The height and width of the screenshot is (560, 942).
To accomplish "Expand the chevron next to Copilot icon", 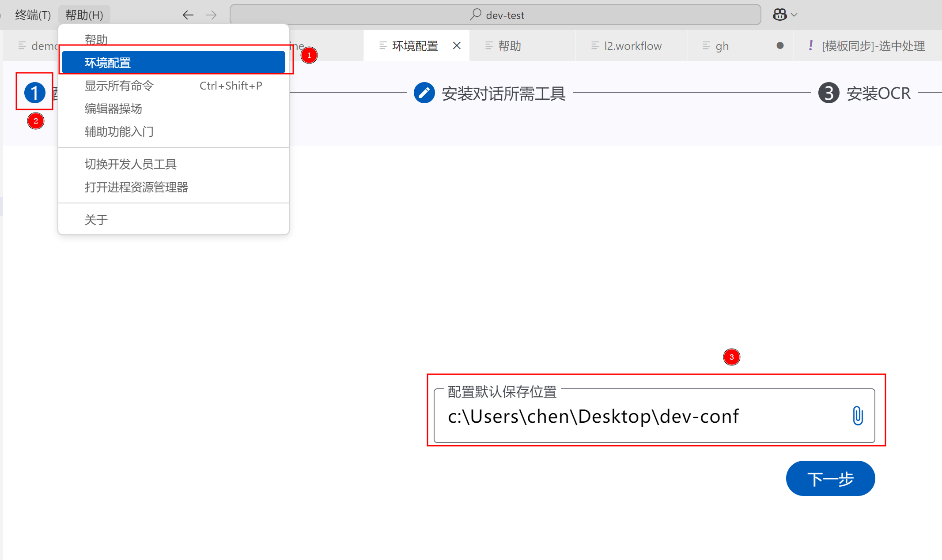I will click(x=794, y=15).
